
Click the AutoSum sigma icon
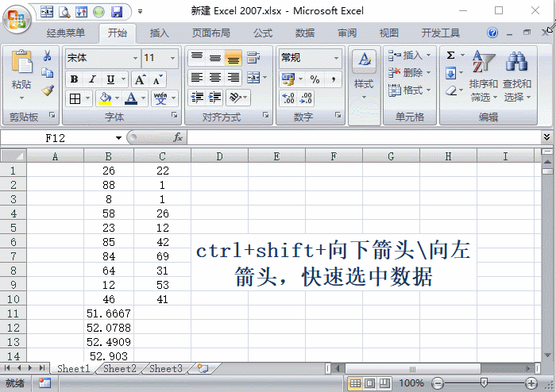451,56
